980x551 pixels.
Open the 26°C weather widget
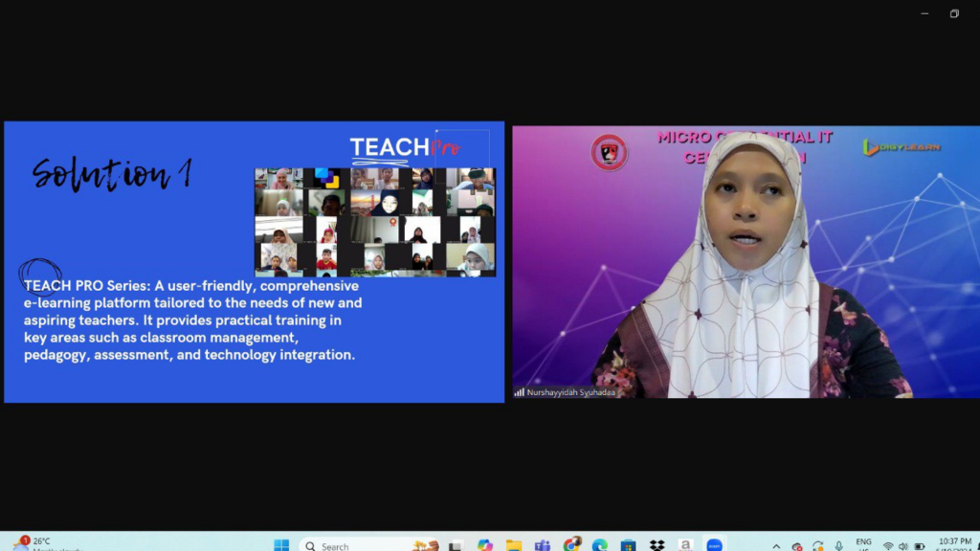point(43,544)
